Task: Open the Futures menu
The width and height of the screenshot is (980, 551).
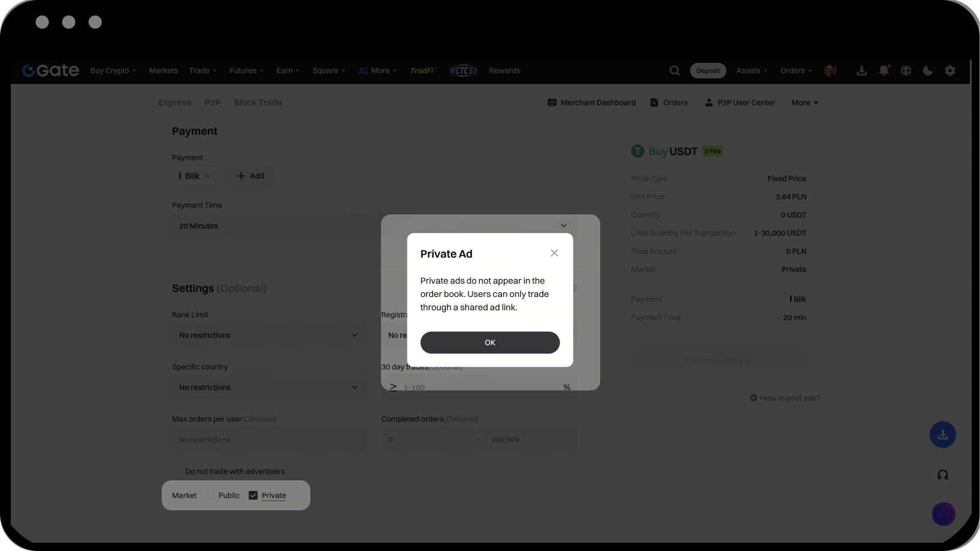Action: (246, 71)
